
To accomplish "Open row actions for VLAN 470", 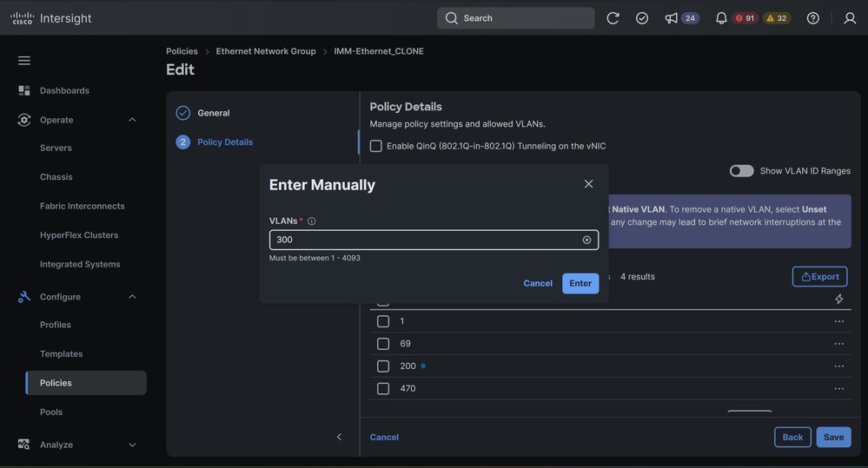I will (x=839, y=388).
